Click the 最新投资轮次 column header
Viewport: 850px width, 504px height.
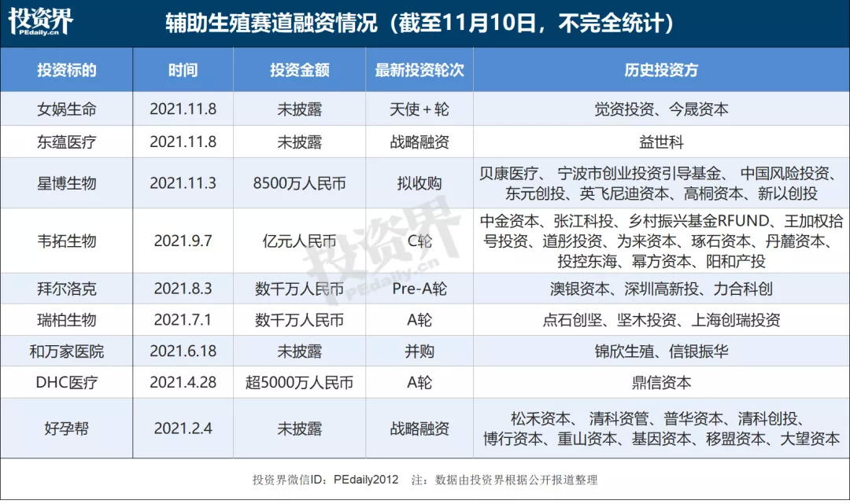pyautogui.click(x=419, y=70)
